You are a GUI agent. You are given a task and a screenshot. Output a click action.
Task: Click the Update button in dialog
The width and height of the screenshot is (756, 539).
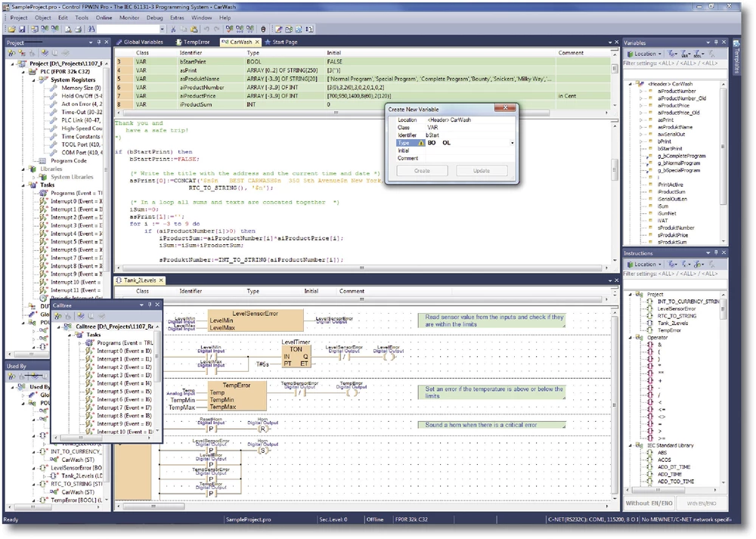click(x=482, y=171)
